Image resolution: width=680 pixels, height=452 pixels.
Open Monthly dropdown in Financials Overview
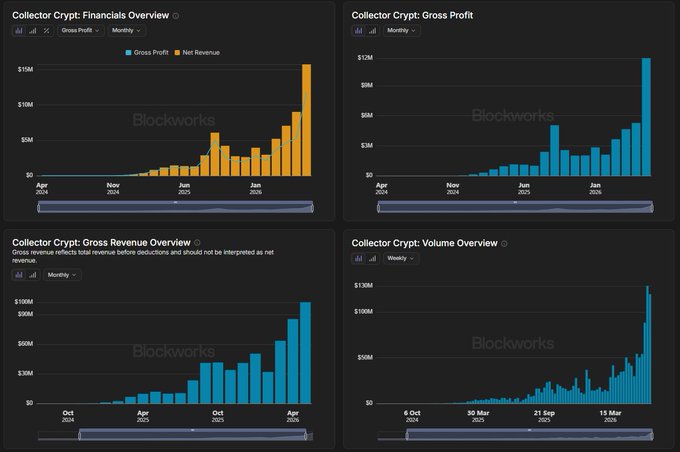click(x=126, y=30)
